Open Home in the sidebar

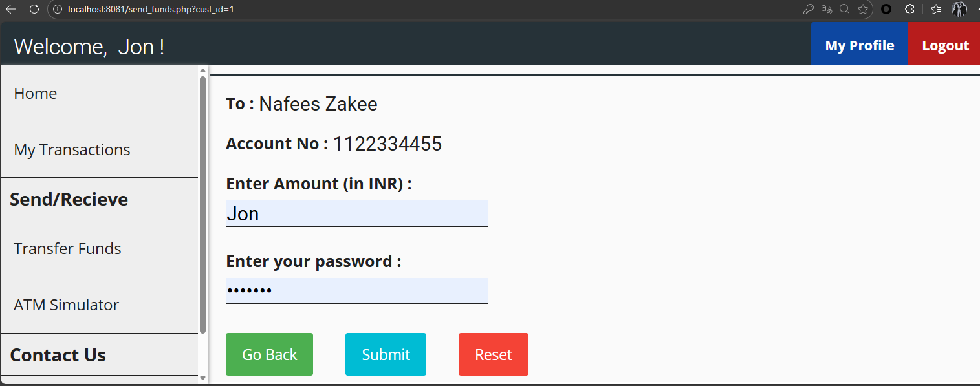click(x=36, y=94)
